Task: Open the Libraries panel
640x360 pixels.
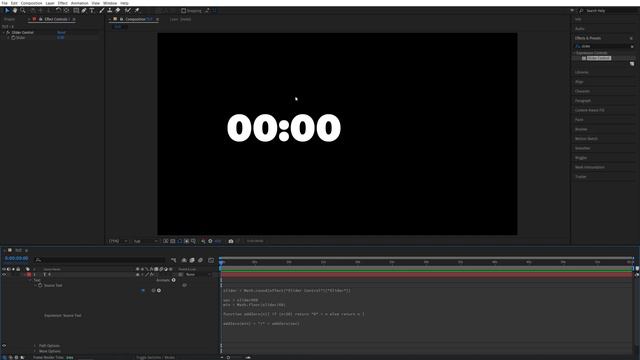Action: (582, 72)
